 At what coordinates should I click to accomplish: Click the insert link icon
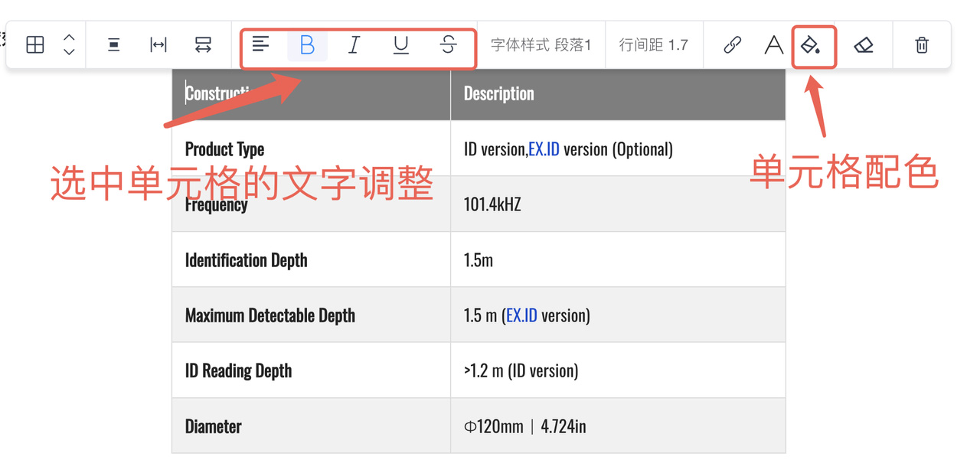coord(733,45)
